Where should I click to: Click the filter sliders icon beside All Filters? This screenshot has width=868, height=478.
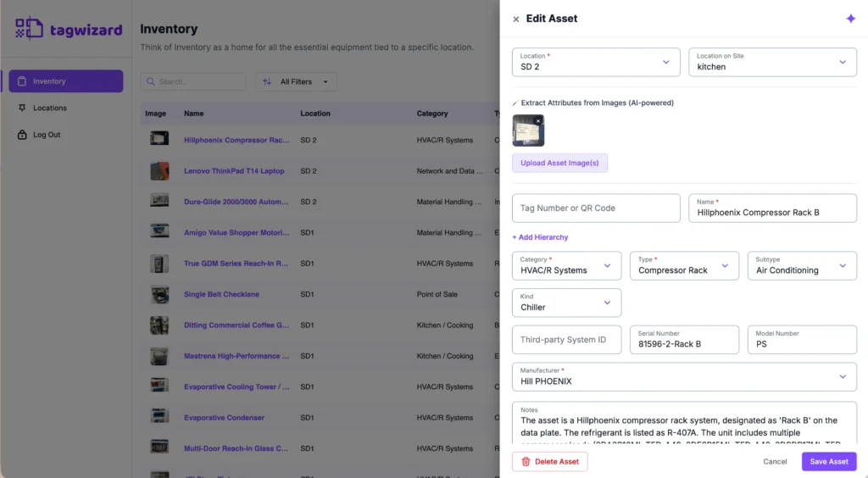(267, 81)
